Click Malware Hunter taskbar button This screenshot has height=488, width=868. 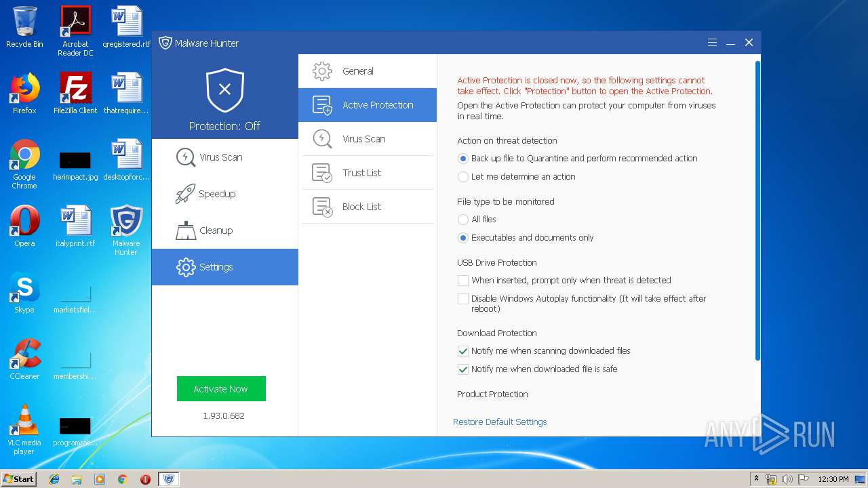[x=168, y=479]
